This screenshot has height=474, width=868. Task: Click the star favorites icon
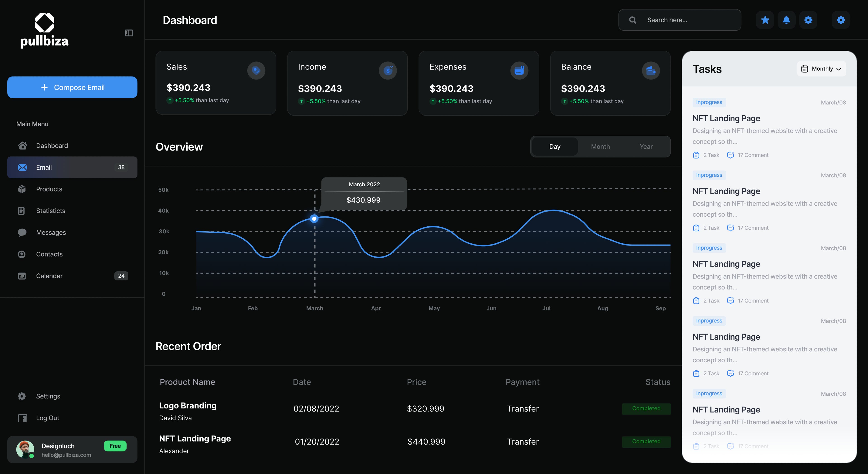(765, 20)
